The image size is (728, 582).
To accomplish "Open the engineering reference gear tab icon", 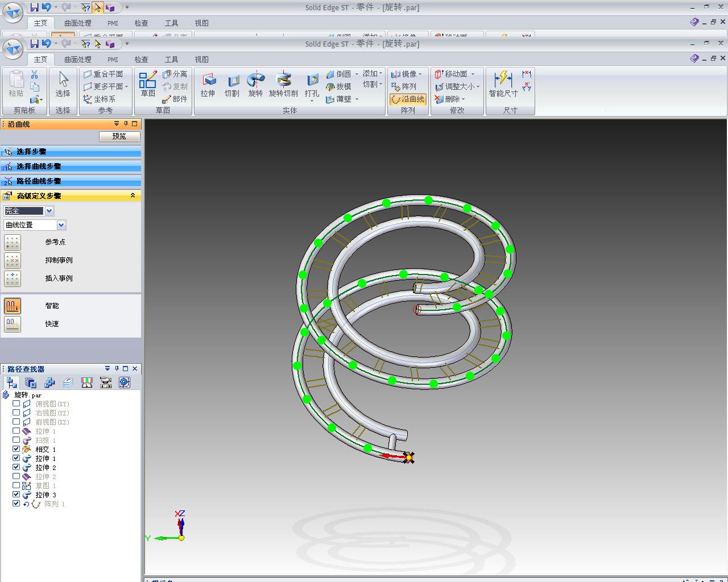I will [x=124, y=383].
